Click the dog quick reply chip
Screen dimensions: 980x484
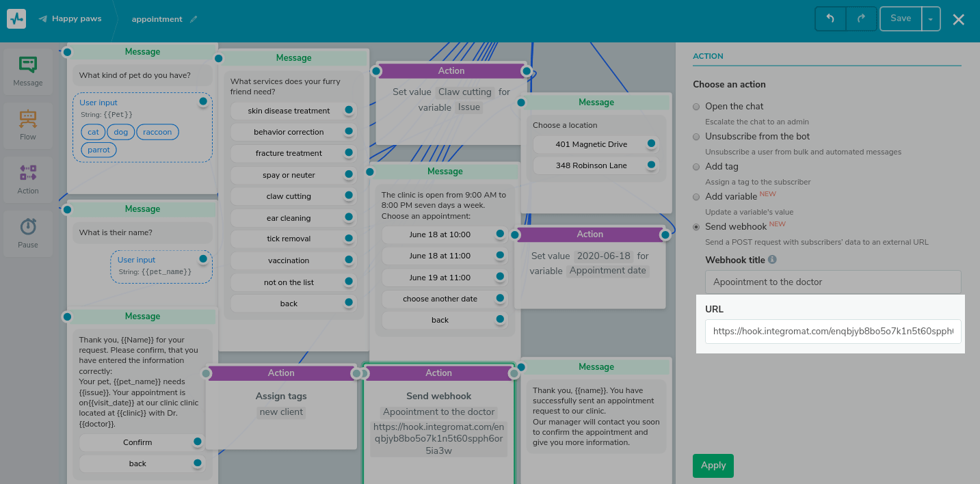click(121, 132)
